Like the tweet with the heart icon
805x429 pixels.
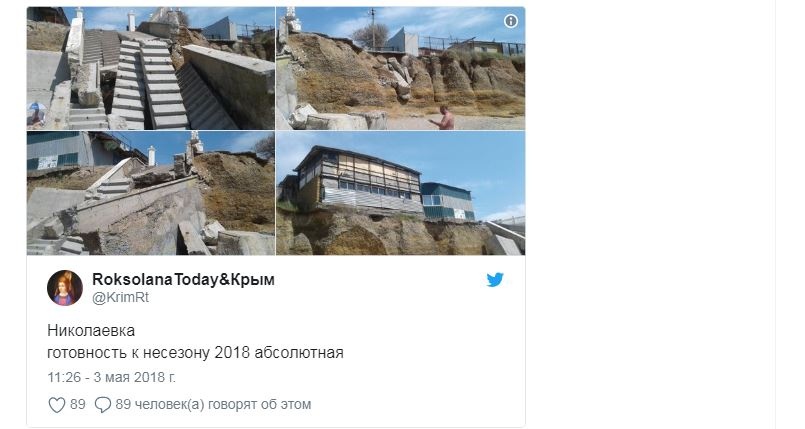tap(56, 405)
